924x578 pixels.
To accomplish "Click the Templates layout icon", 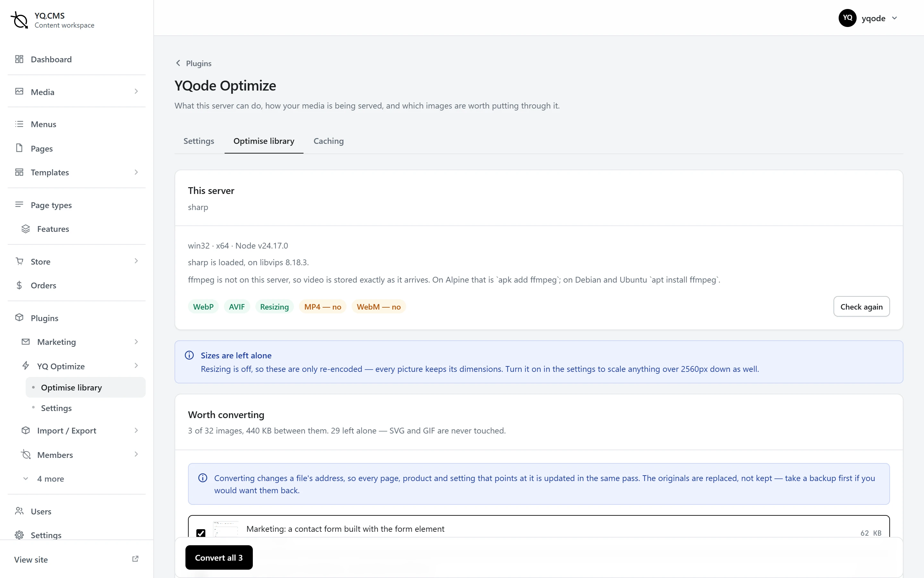I will click(x=19, y=172).
